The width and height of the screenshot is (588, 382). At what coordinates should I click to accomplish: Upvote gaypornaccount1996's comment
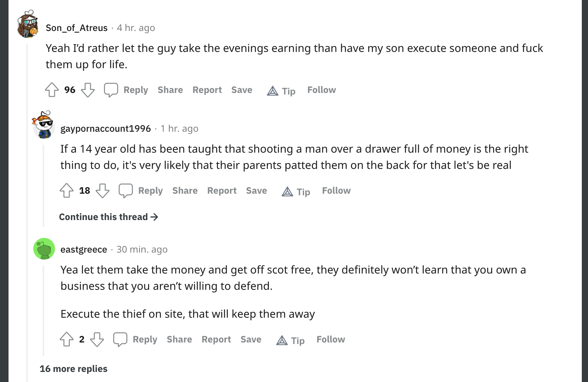click(x=67, y=191)
